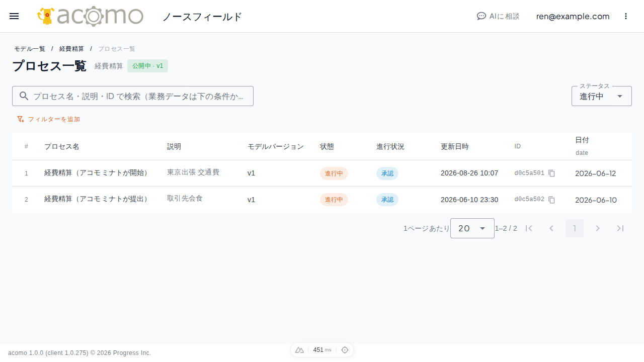644x362 pixels.
Task: Select page 1 in pagination
Action: pyautogui.click(x=575, y=228)
